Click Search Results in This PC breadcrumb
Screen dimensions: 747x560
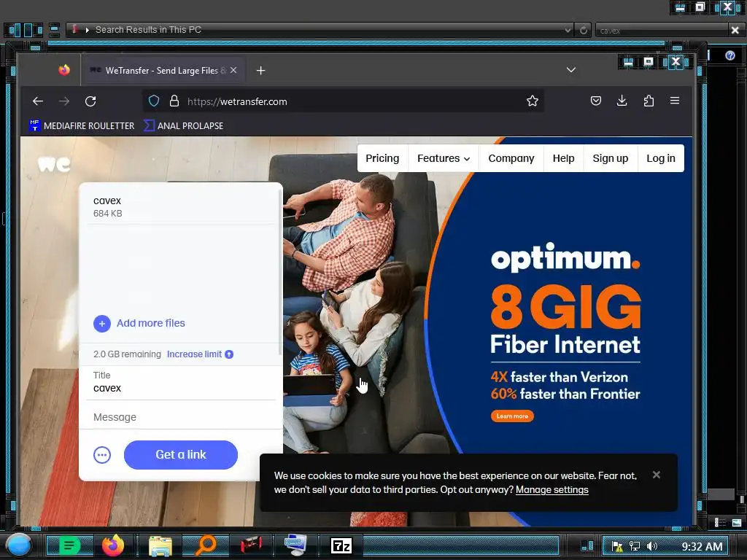pyautogui.click(x=148, y=29)
